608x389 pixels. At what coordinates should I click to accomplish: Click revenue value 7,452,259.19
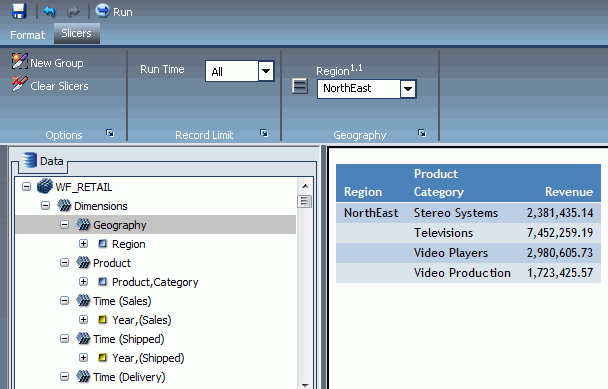pyautogui.click(x=560, y=233)
